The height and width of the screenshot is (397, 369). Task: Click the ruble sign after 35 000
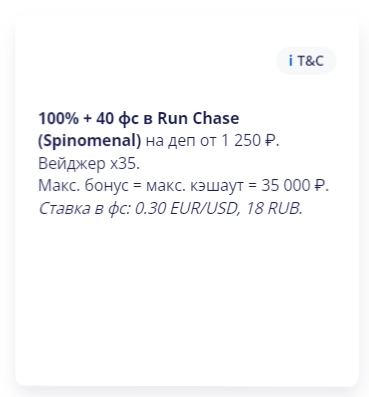320,185
